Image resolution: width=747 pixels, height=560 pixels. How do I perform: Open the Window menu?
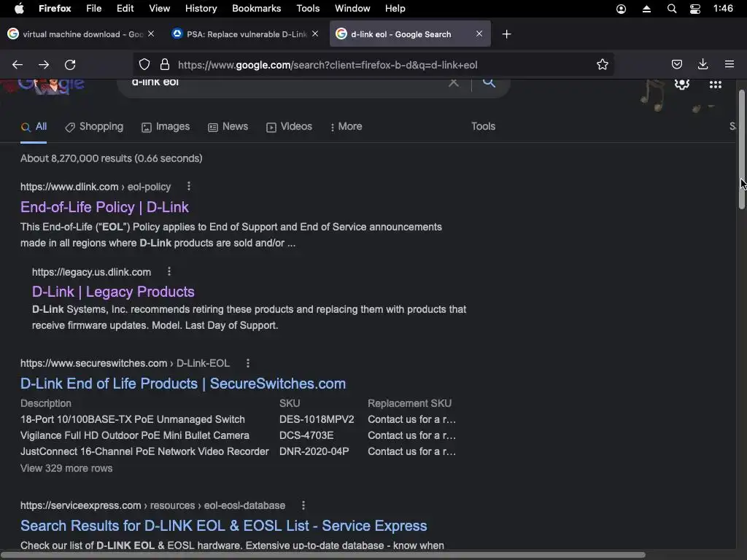tap(352, 9)
